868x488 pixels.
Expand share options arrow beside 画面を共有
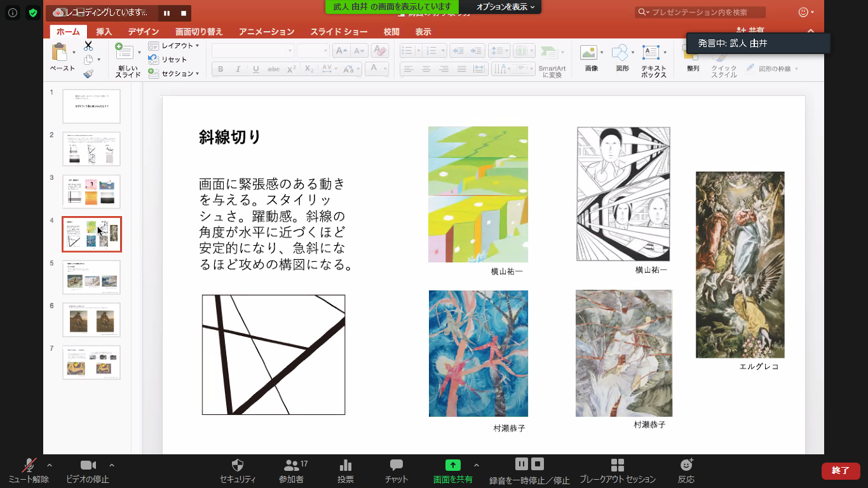(477, 464)
